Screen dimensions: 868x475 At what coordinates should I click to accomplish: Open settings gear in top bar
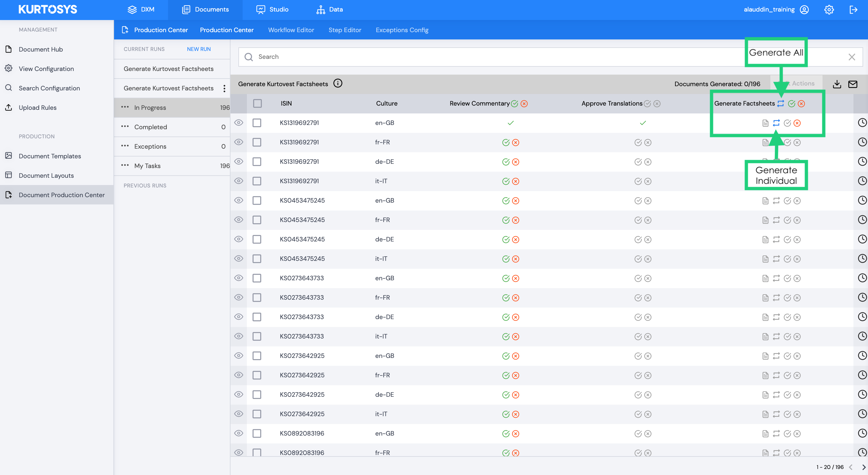pyautogui.click(x=829, y=9)
